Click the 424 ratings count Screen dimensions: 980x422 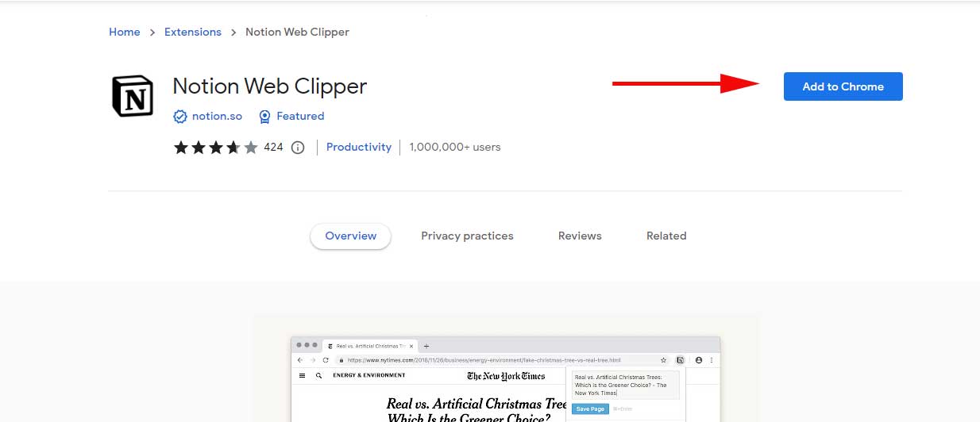pyautogui.click(x=273, y=148)
